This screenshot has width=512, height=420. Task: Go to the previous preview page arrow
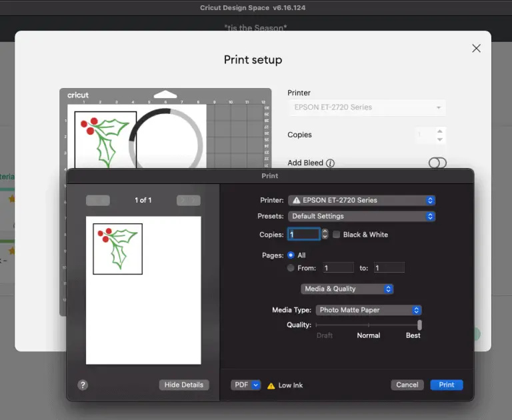[x=98, y=200]
